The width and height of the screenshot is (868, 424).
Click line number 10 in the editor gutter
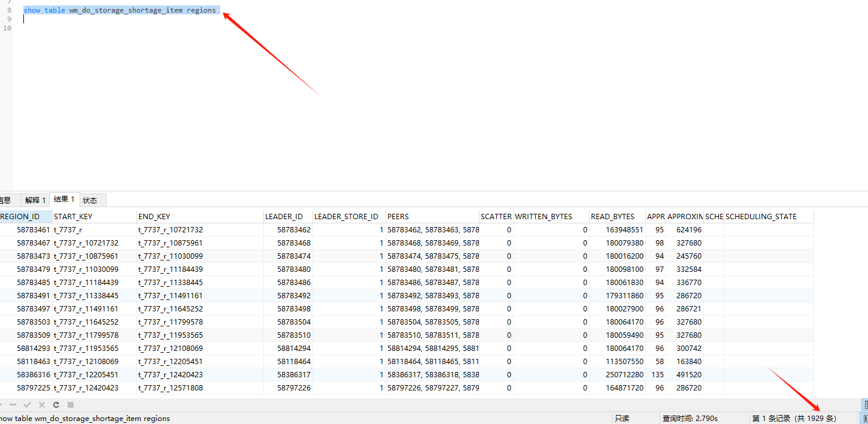(7, 28)
